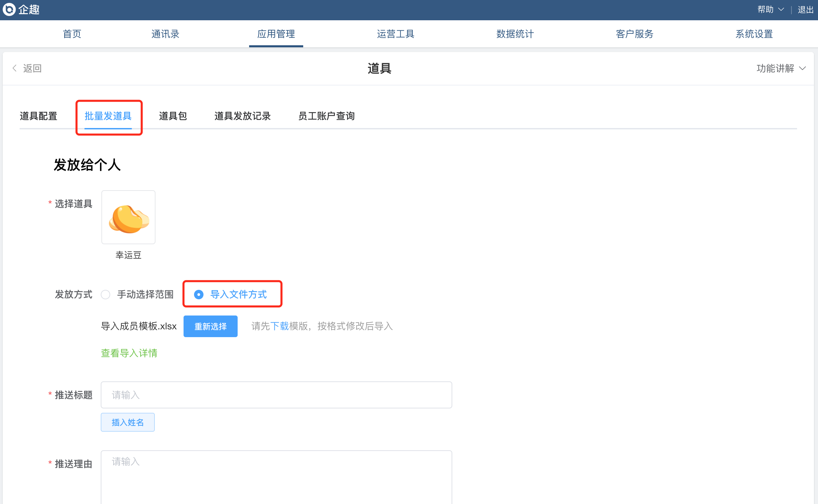818x504 pixels.
Task: Click the 重新选择 button
Action: 210,326
